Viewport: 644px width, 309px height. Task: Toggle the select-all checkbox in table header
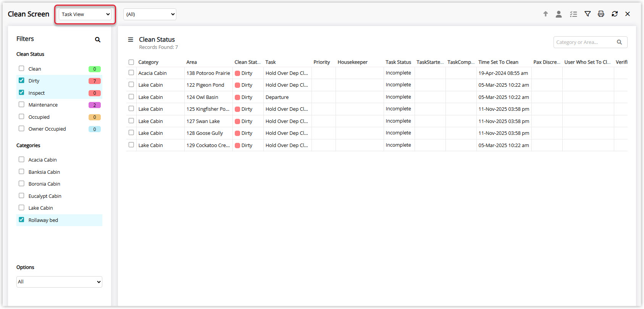(131, 62)
